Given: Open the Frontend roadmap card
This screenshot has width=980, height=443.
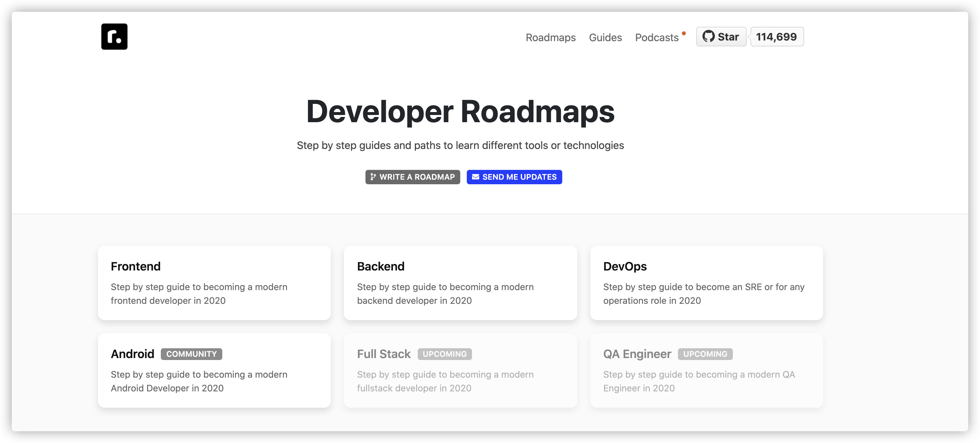Looking at the screenshot, I should click(214, 283).
